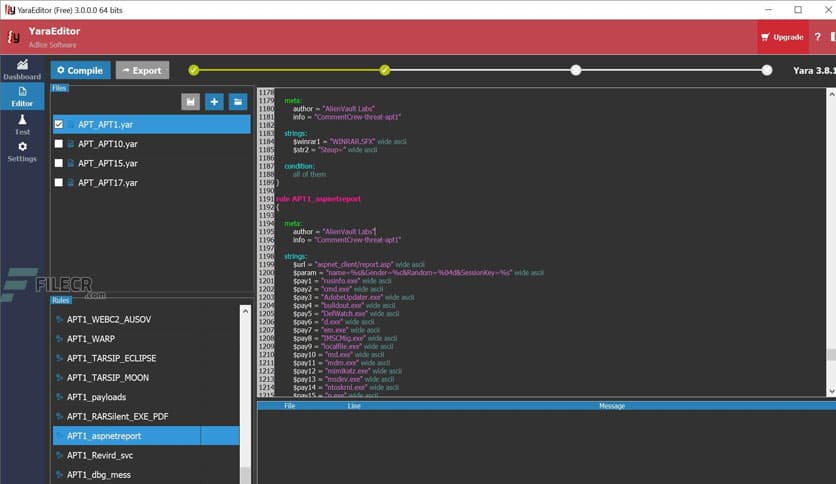The image size is (836, 484).
Task: Click the Yara 3.8.1 version label
Action: (x=814, y=70)
